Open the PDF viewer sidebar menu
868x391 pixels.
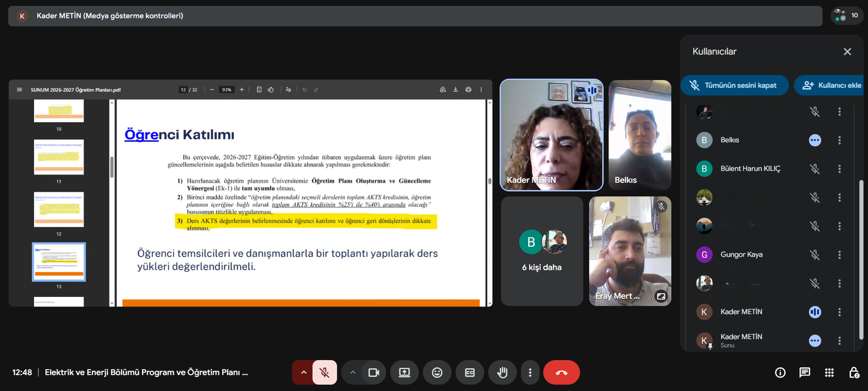click(20, 90)
